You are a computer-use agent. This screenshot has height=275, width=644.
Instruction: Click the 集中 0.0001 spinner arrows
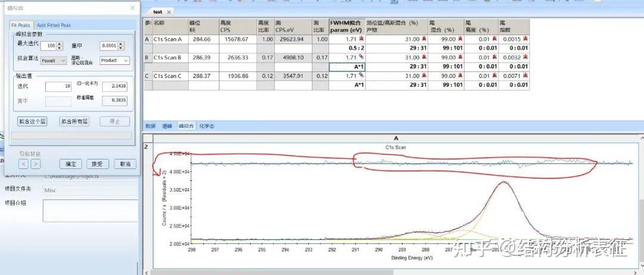click(120, 45)
